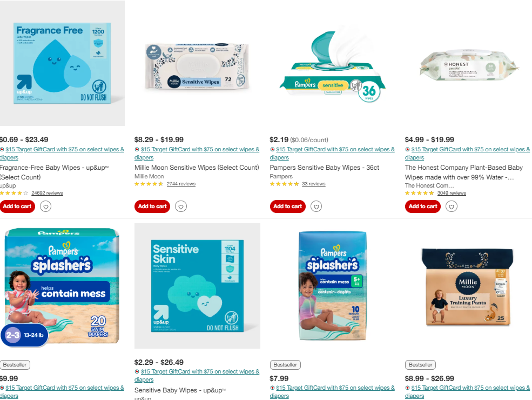532x400 pixels.
Task: Add Honest Company Plant-Based wipes to cart
Action: click(423, 206)
